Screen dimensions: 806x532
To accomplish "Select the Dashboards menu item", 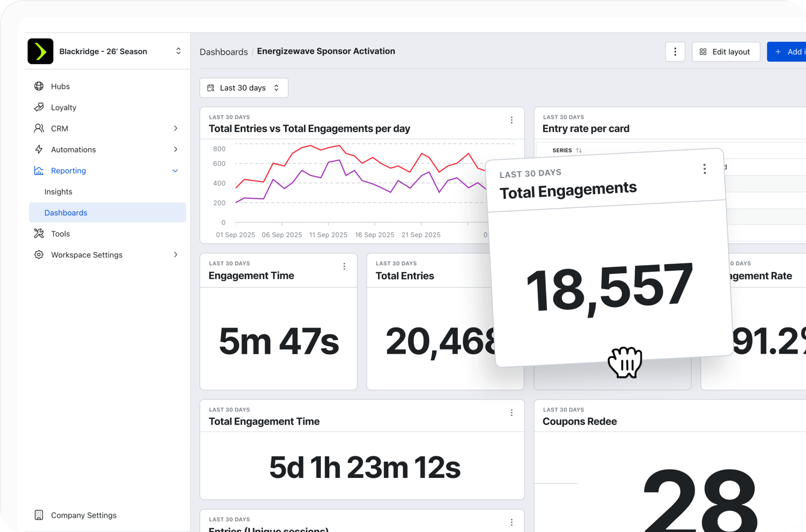I will point(107,212).
